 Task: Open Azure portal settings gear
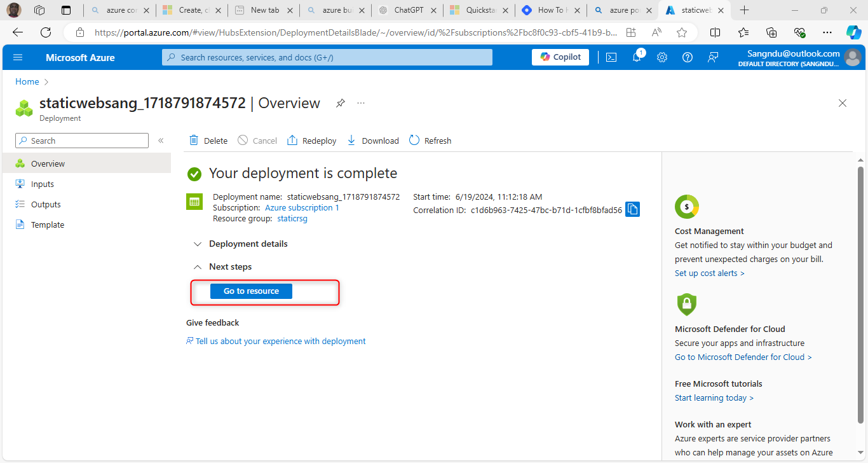(x=662, y=57)
